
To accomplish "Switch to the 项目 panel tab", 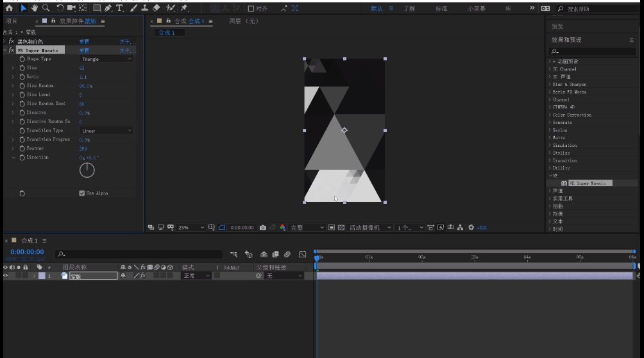I will click(12, 21).
